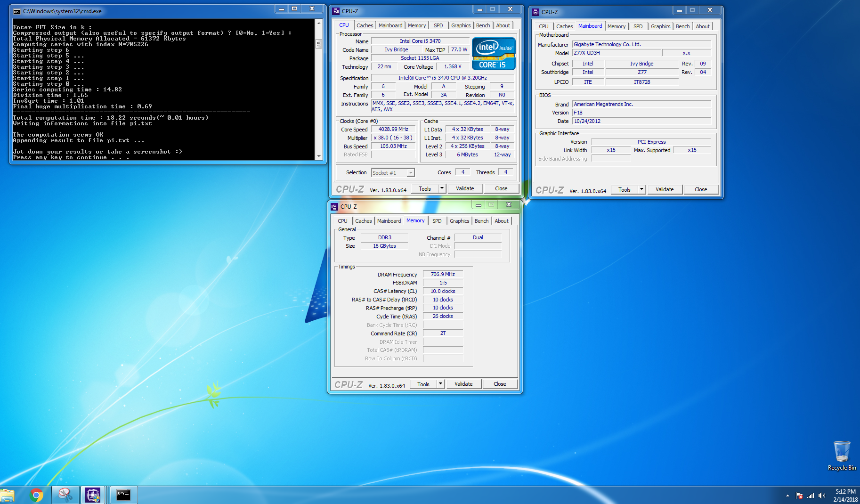Screen dimensions: 860x504
Task: Open Recycle Bin on the desktop
Action: pyautogui.click(x=842, y=455)
